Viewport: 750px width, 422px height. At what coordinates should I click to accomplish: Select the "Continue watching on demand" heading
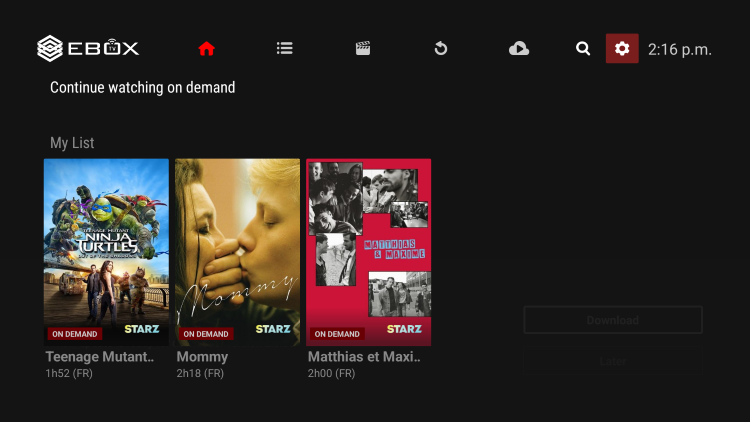coord(143,88)
